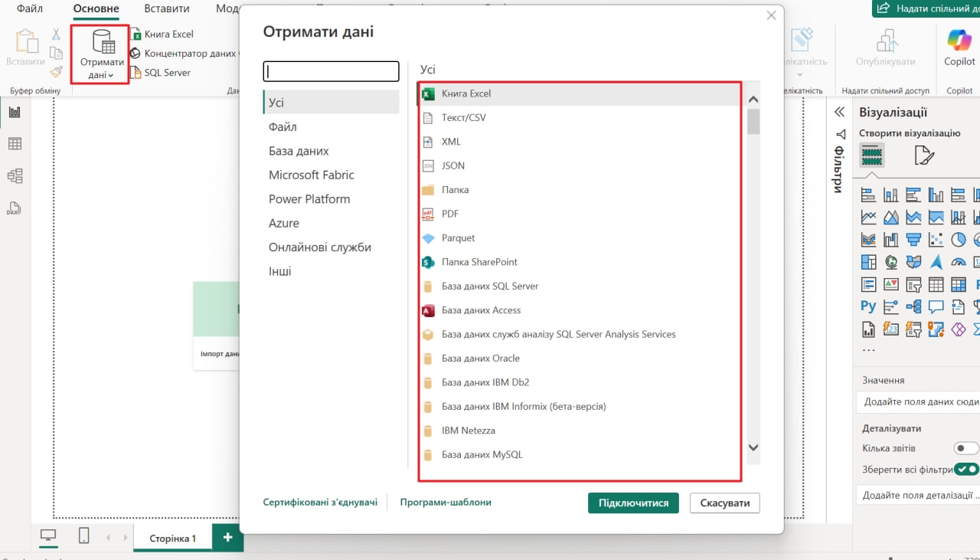Screen dimensions: 980x560
Task: Click Книга Excel in the ribbon
Action: tap(162, 34)
